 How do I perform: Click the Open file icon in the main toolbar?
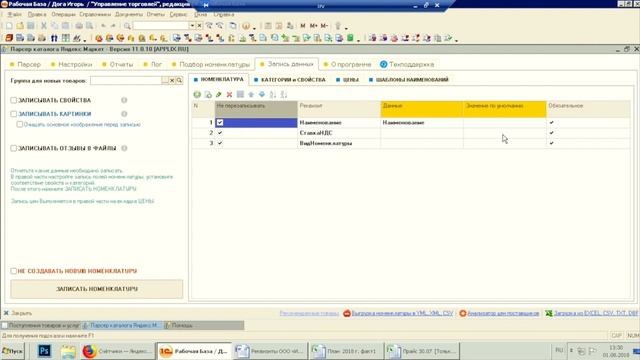pyautogui.click(x=20, y=26)
